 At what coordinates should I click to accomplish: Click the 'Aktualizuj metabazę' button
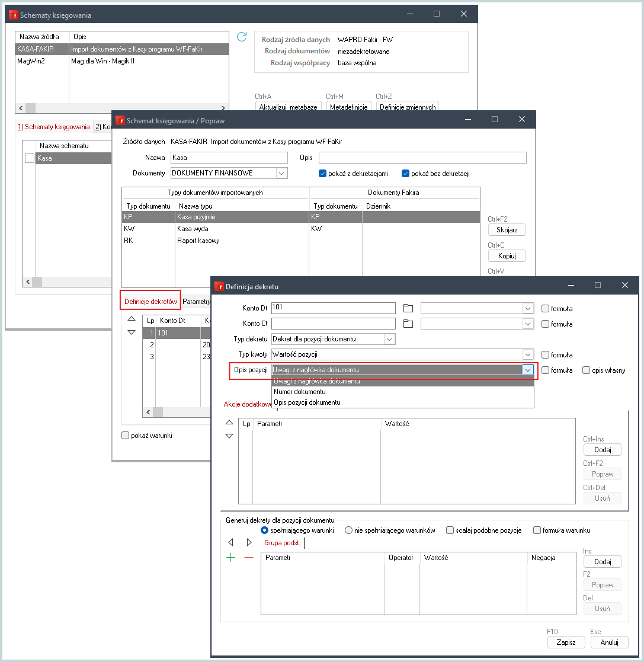point(289,107)
